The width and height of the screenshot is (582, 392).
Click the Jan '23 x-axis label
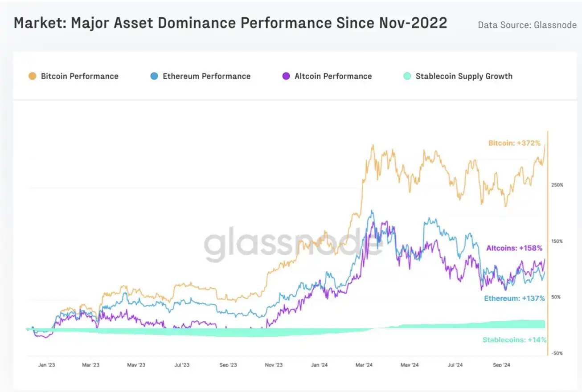click(46, 365)
